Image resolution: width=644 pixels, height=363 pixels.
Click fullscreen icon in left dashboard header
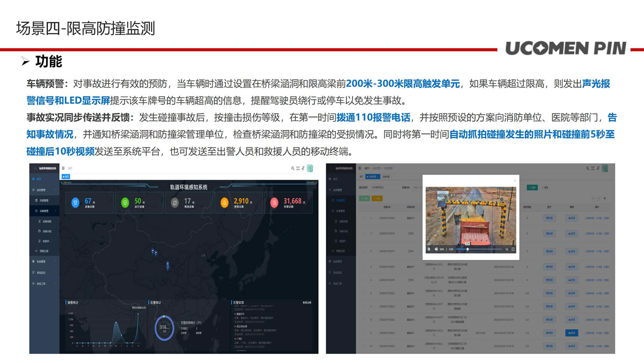point(298,168)
